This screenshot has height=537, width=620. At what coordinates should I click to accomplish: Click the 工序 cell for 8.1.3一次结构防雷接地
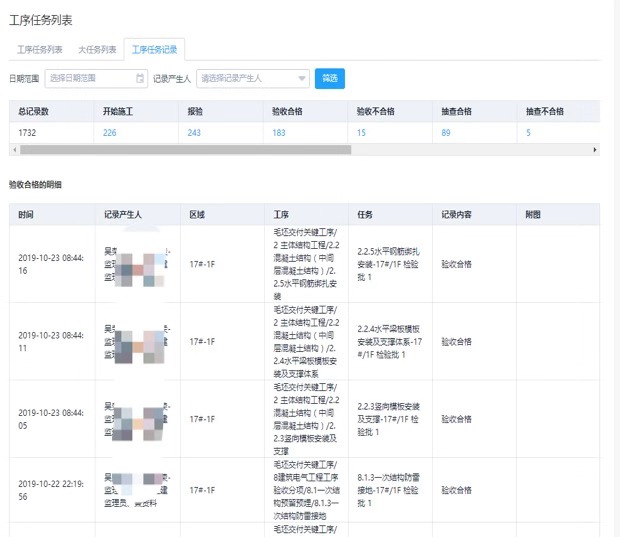click(306, 490)
